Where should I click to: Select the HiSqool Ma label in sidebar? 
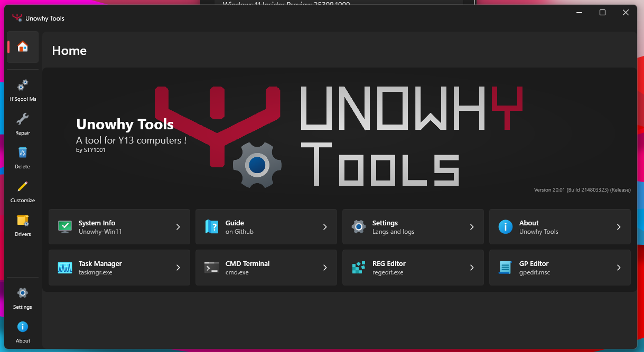tap(23, 99)
